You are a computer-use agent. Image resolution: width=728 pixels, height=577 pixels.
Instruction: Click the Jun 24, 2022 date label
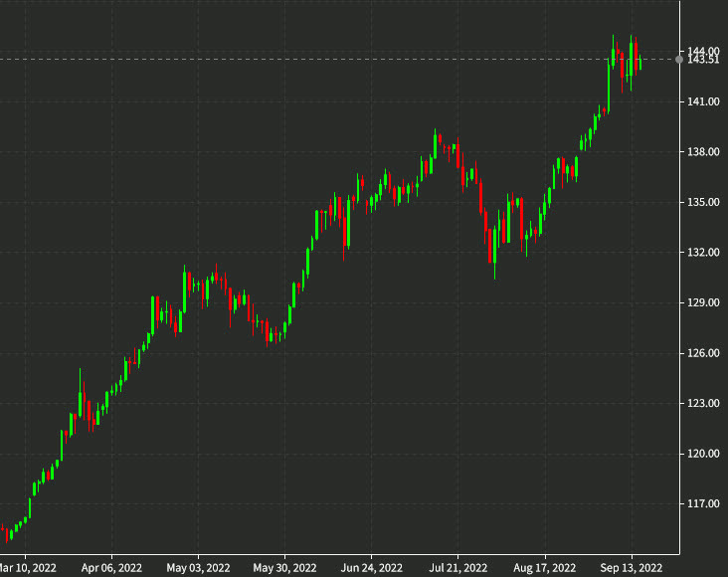(x=371, y=568)
